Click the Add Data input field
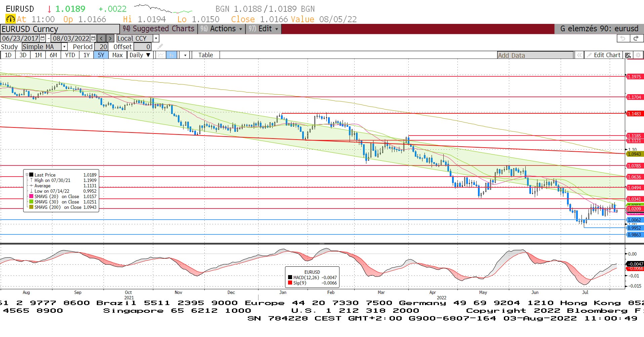Screen dimensions: 644x337 tap(535, 55)
